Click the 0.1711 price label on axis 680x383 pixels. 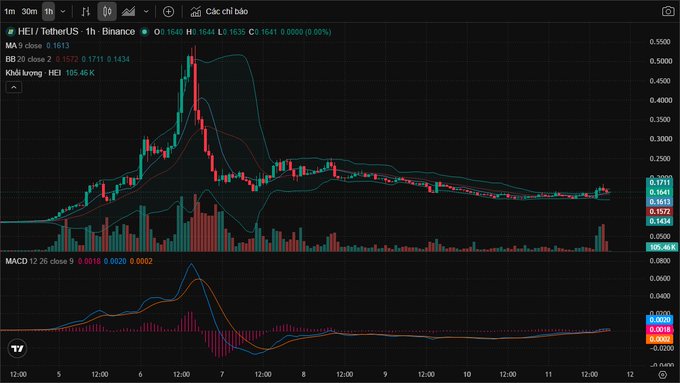pos(660,183)
